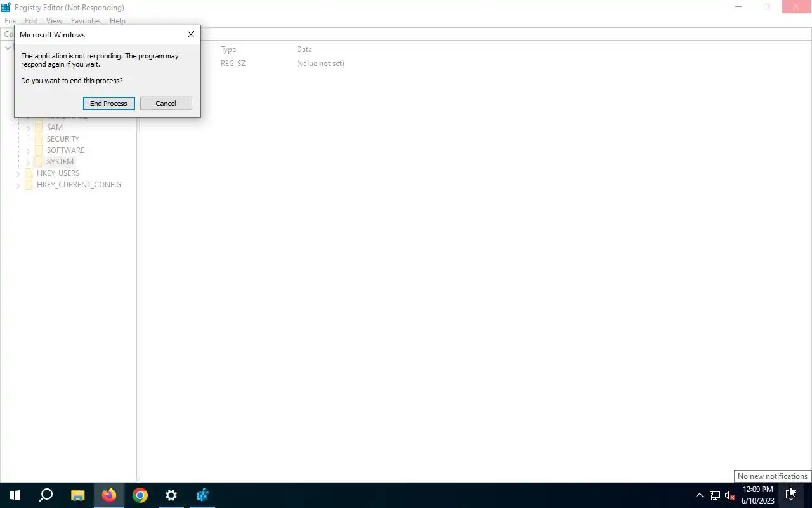Screen dimensions: 812x508
Task: Open the Windows Start menu
Action: pyautogui.click(x=15, y=495)
